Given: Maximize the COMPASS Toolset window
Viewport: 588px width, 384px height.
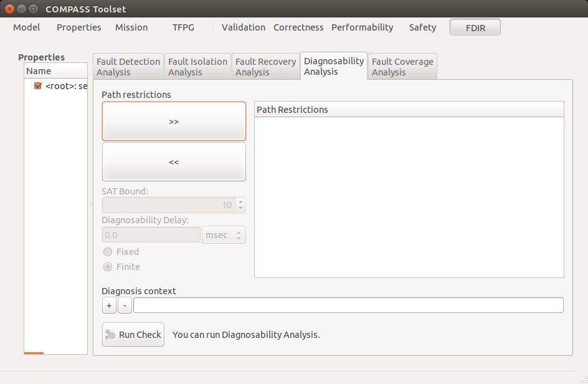Looking at the screenshot, I should [x=34, y=9].
